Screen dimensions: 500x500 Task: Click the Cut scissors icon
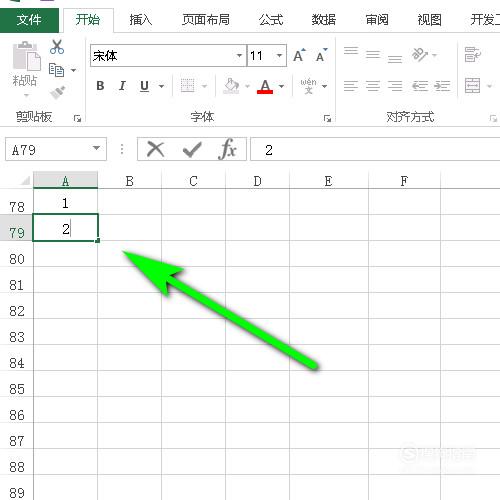pos(57,47)
